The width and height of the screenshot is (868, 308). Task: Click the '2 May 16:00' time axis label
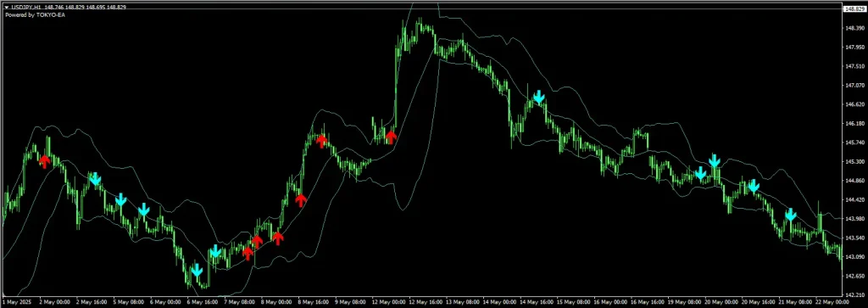(92, 302)
